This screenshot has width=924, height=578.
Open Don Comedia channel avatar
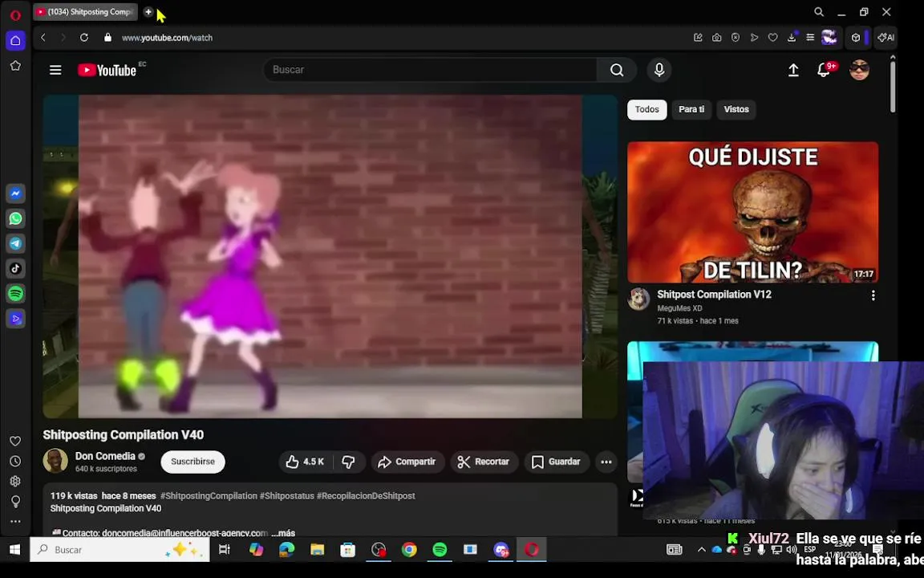[x=55, y=461]
